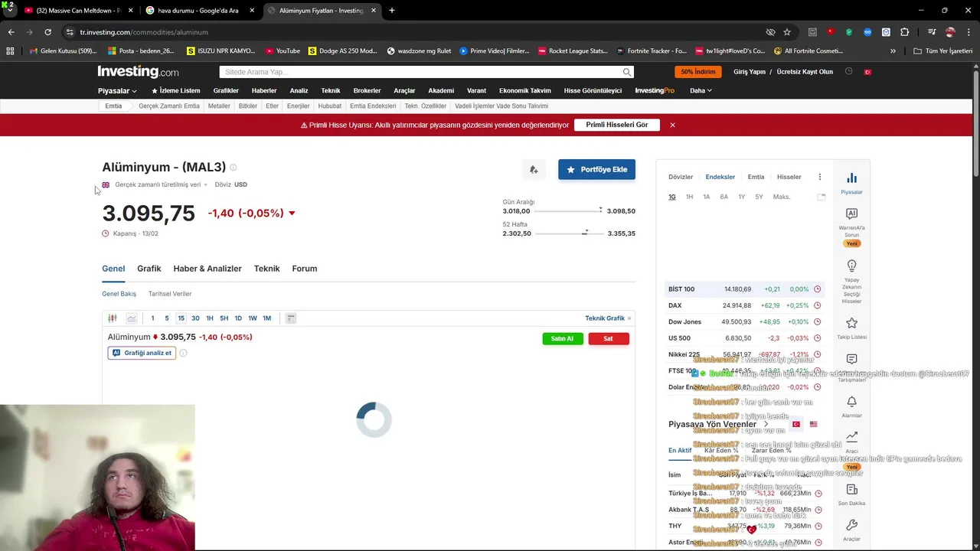
Task: Select the 1M chart interval
Action: 266,318
